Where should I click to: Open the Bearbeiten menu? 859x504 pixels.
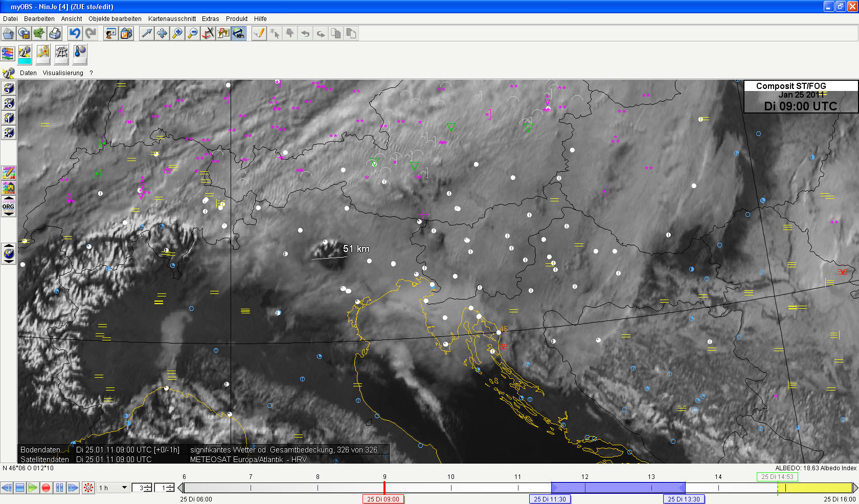point(39,19)
